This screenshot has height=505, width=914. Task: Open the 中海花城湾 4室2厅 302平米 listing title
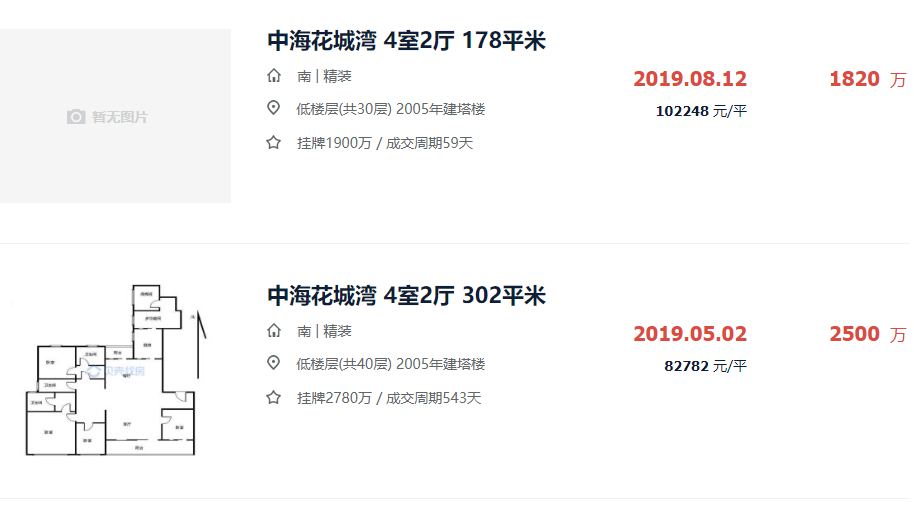point(406,296)
